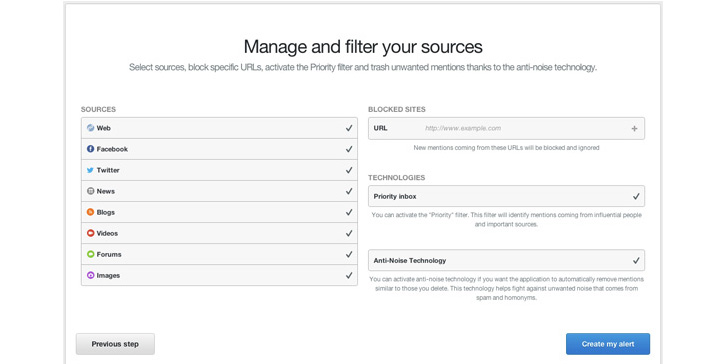This screenshot has width=724, height=364.
Task: Click the "Blogs" source label
Action: click(106, 212)
